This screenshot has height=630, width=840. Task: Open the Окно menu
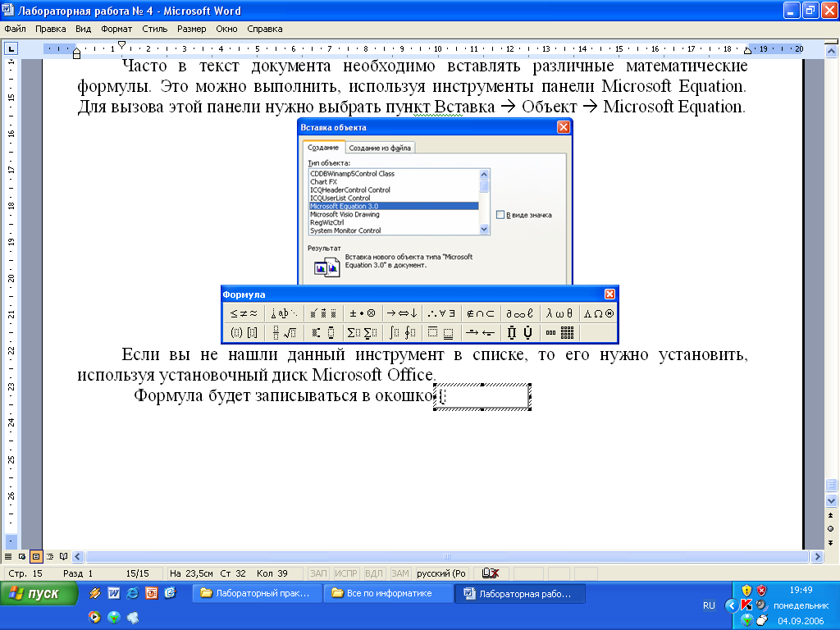[x=226, y=29]
